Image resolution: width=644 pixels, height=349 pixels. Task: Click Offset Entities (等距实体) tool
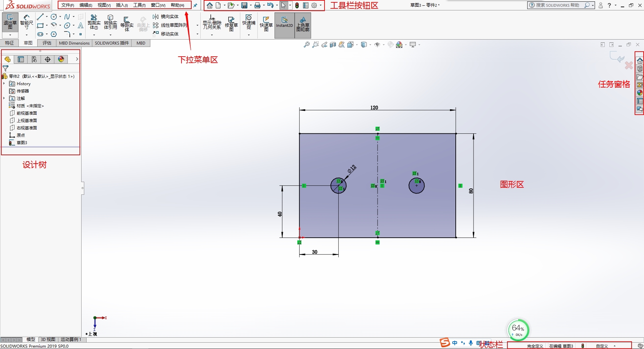127,23
